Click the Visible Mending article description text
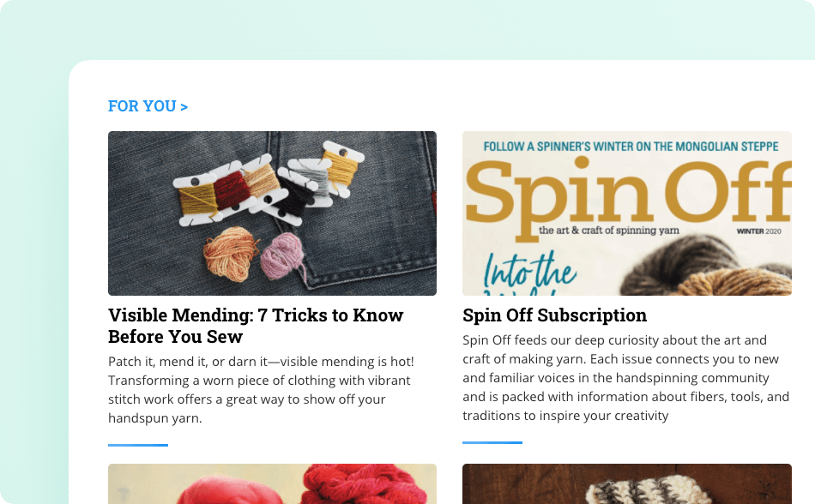The width and height of the screenshot is (815, 504). tap(262, 390)
